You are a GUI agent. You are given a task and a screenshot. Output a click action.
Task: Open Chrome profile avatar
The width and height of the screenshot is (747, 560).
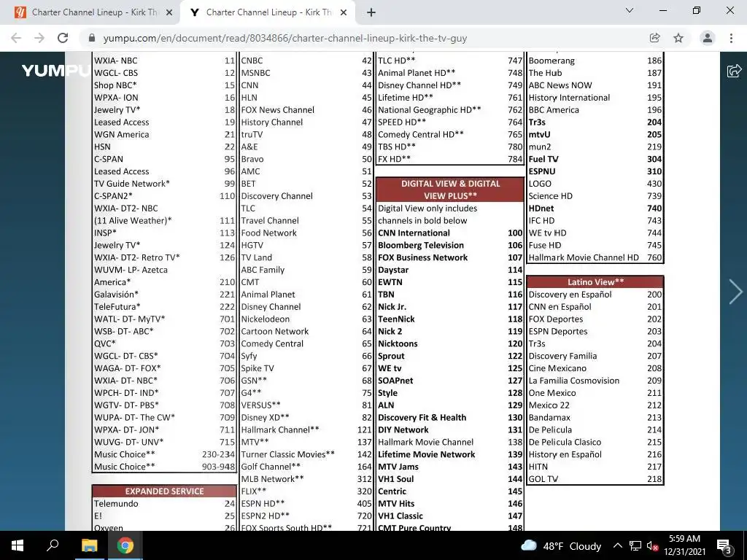[x=708, y=38]
